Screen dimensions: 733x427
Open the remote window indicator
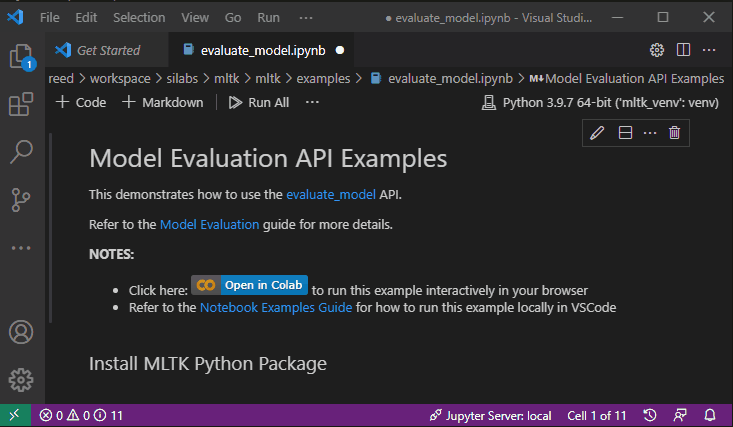[15, 415]
